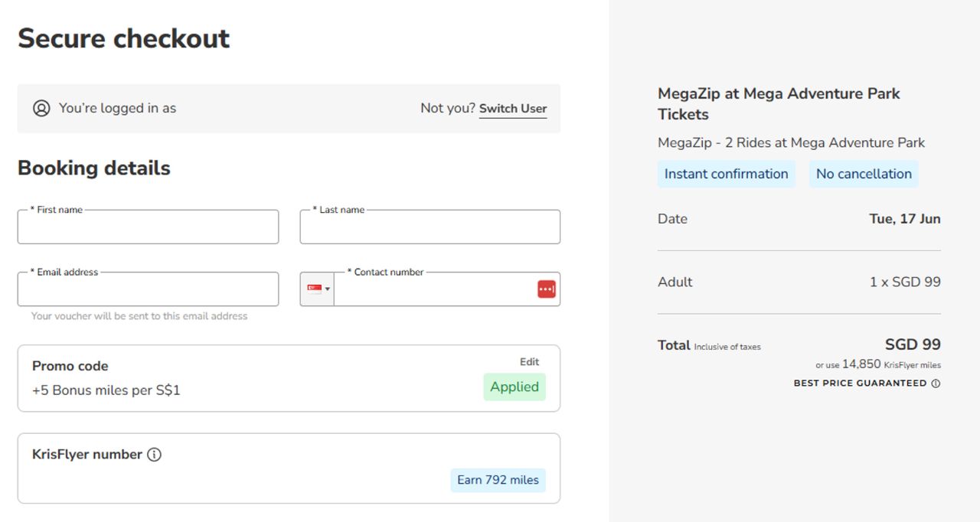980x522 pixels.
Task: Edit the promo code
Action: pos(530,362)
